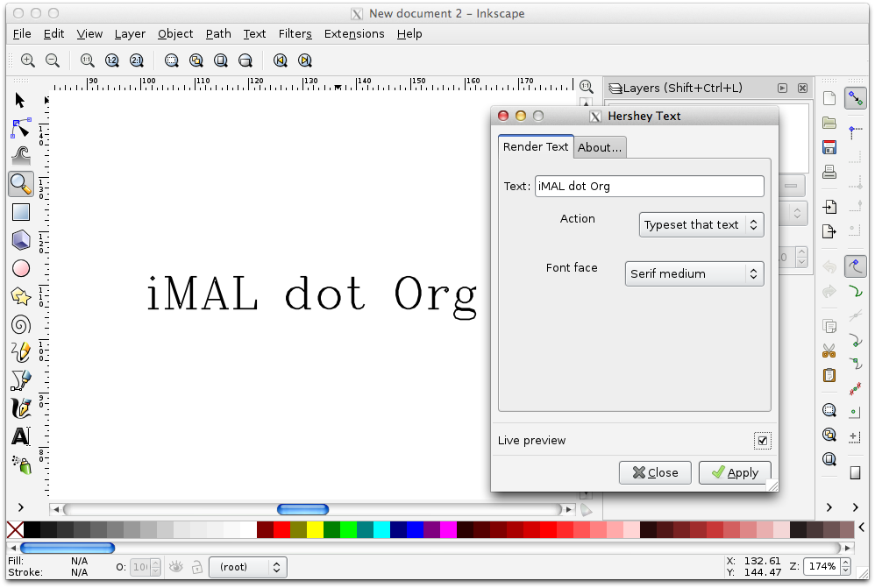This screenshot has height=588, width=875.
Task: Click Apply in Hershey Text dialog
Action: (x=735, y=473)
